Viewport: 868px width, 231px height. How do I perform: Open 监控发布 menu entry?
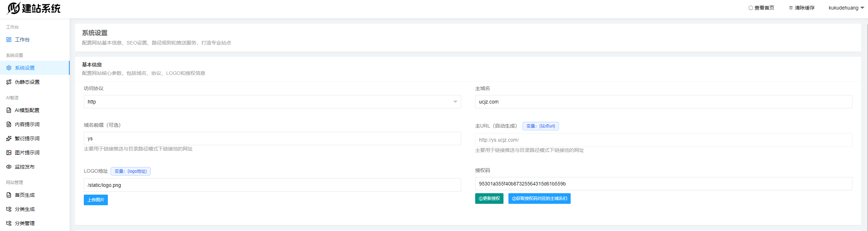pyautogui.click(x=35, y=167)
